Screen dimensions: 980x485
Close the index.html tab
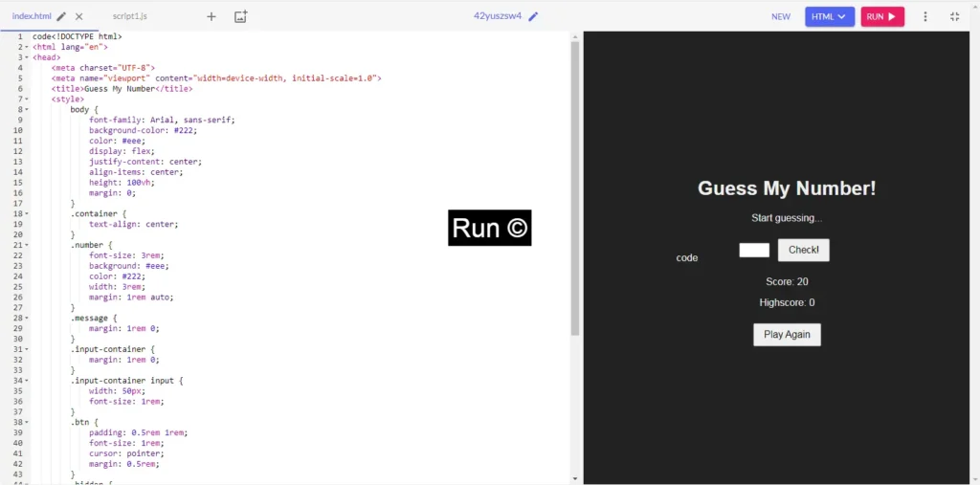tap(79, 16)
